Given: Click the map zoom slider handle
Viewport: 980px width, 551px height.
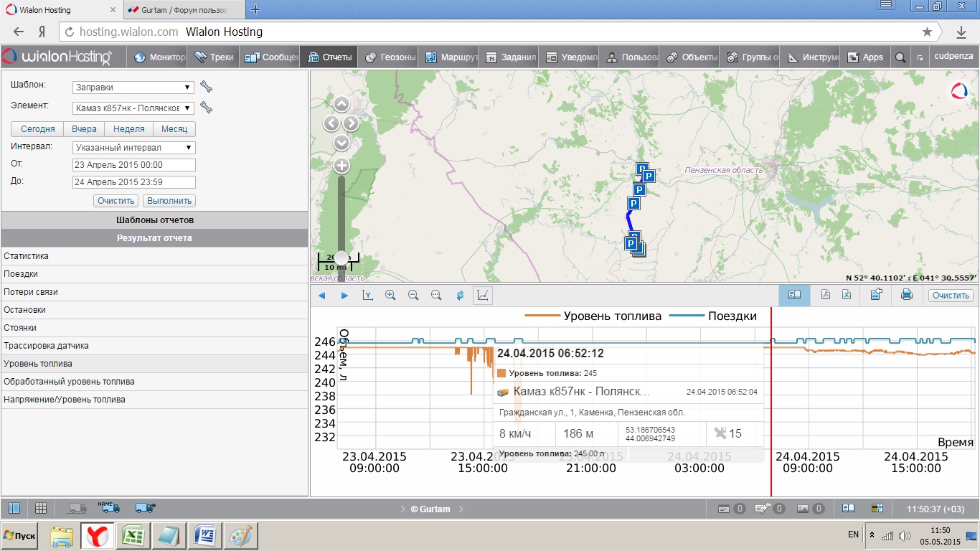Looking at the screenshot, I should coord(341,258).
